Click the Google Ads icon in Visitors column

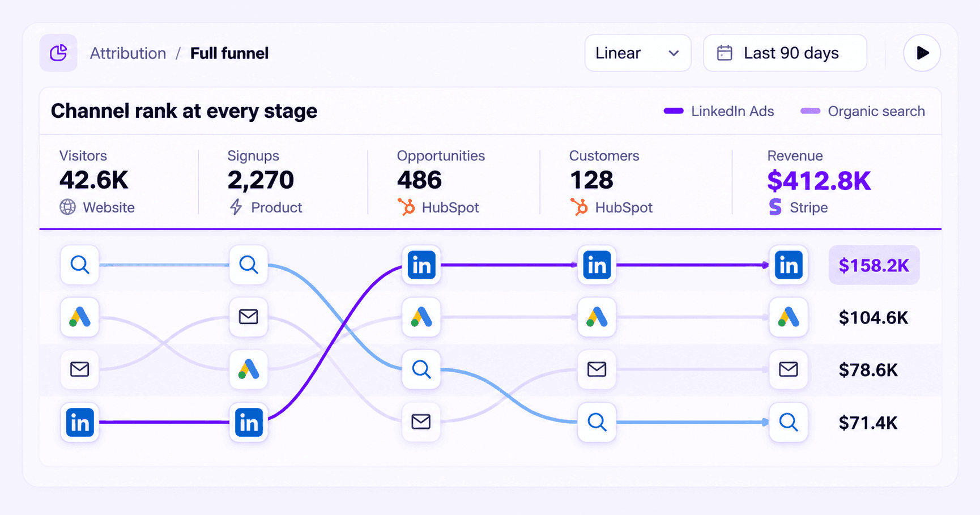coord(80,317)
